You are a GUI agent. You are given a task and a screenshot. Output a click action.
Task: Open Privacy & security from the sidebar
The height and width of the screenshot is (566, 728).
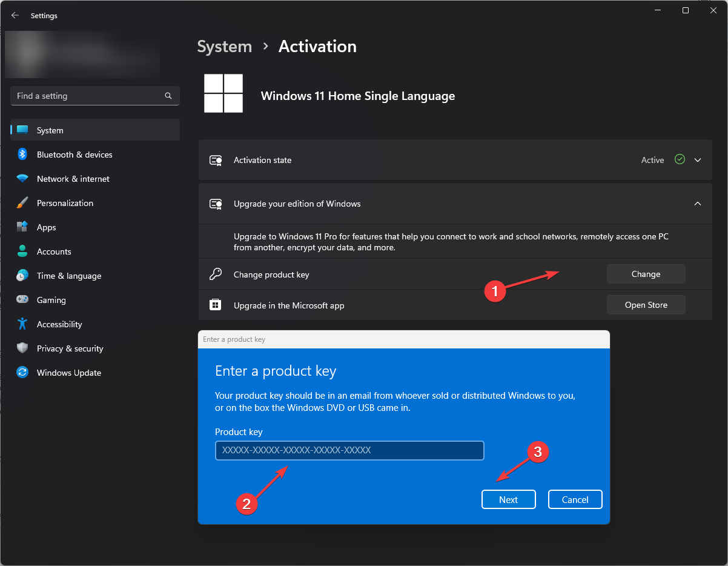point(22,348)
